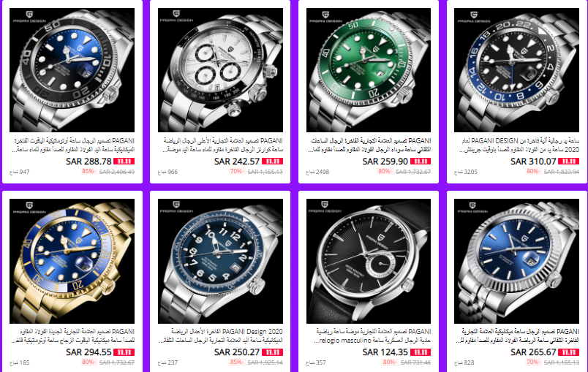Image resolution: width=588 pixels, height=372 pixels.
Task: Click the price SAR 250.27
Action: coord(237,352)
